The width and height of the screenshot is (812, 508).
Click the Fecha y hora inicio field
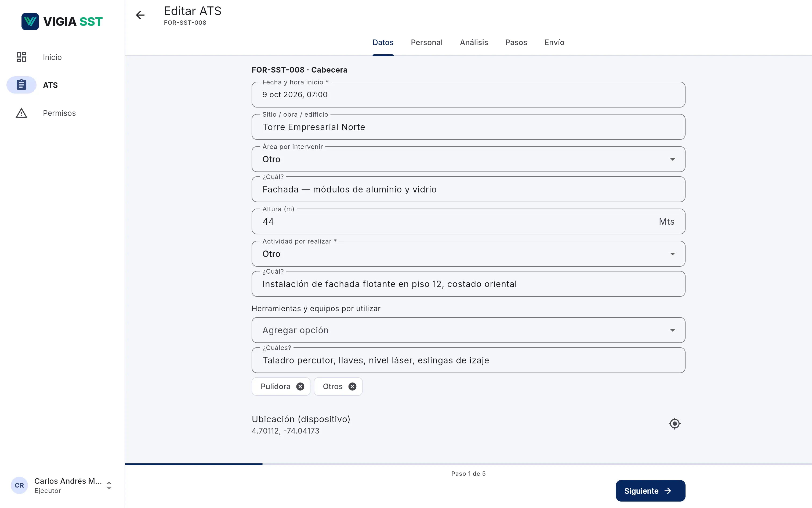point(468,95)
